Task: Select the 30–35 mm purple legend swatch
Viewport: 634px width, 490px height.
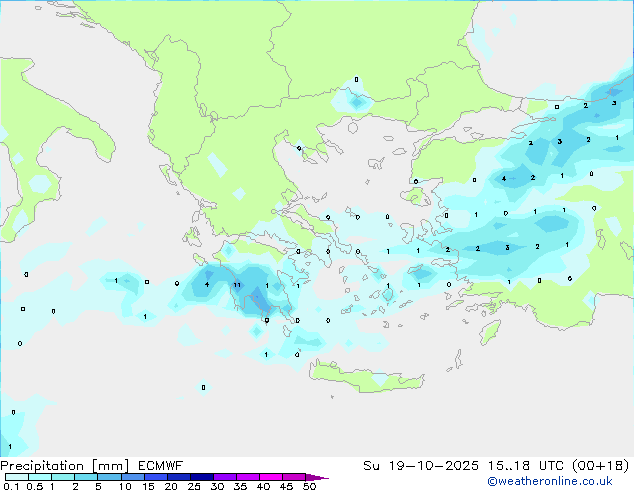Action: [224, 477]
